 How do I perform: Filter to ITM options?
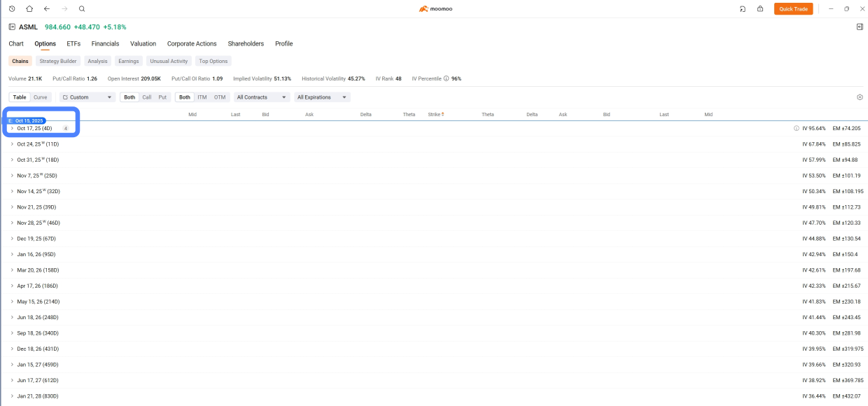[202, 97]
